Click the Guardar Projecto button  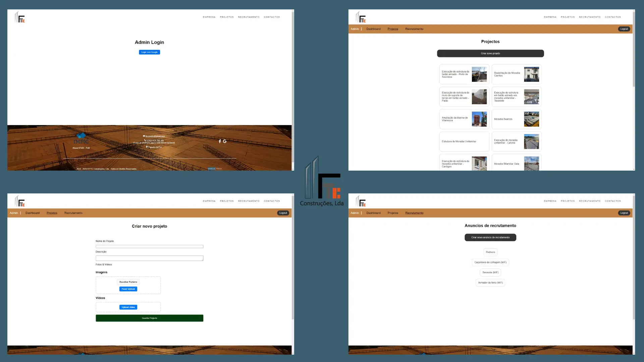(x=149, y=318)
